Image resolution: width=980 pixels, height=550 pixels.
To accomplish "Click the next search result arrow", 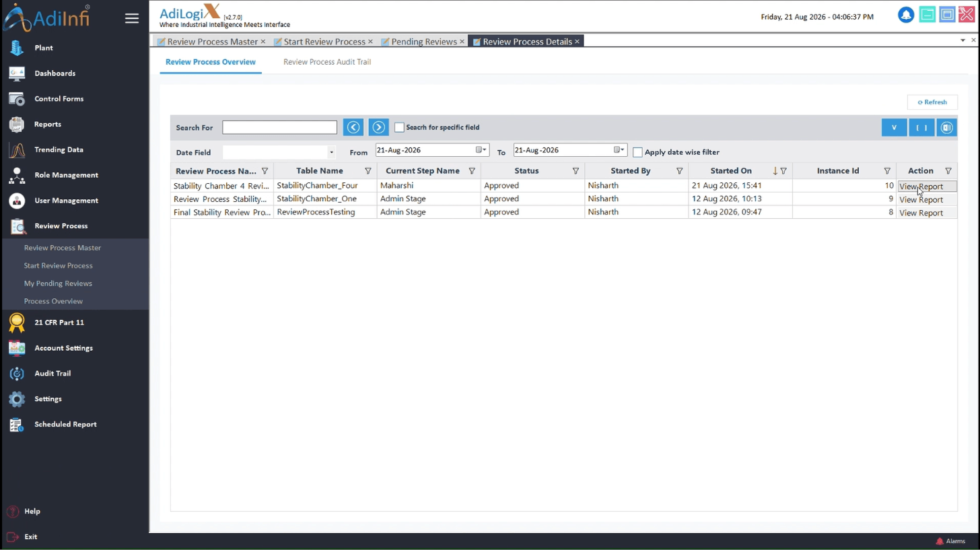I will 378,127.
